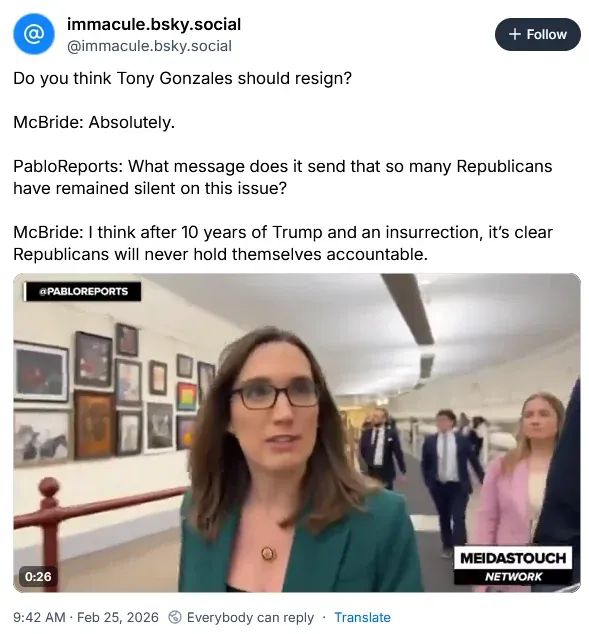Open the 9:42 AM Feb 25, 2026 timestamp
Viewport: 589px width, 634px height.
(x=86, y=617)
